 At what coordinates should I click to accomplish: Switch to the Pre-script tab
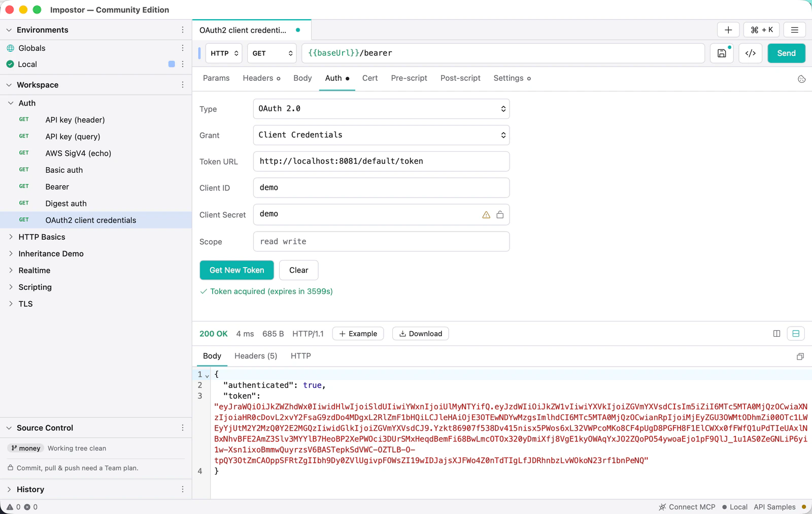pyautogui.click(x=409, y=78)
